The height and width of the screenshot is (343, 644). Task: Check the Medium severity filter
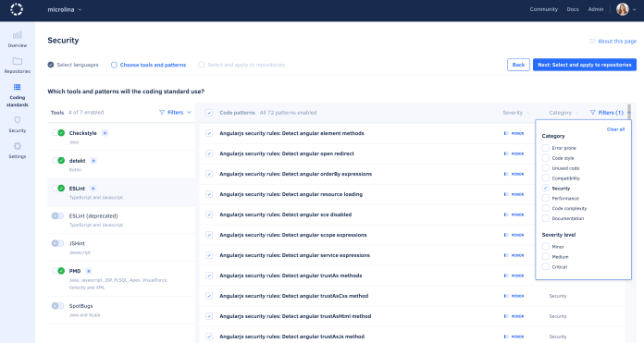545,256
